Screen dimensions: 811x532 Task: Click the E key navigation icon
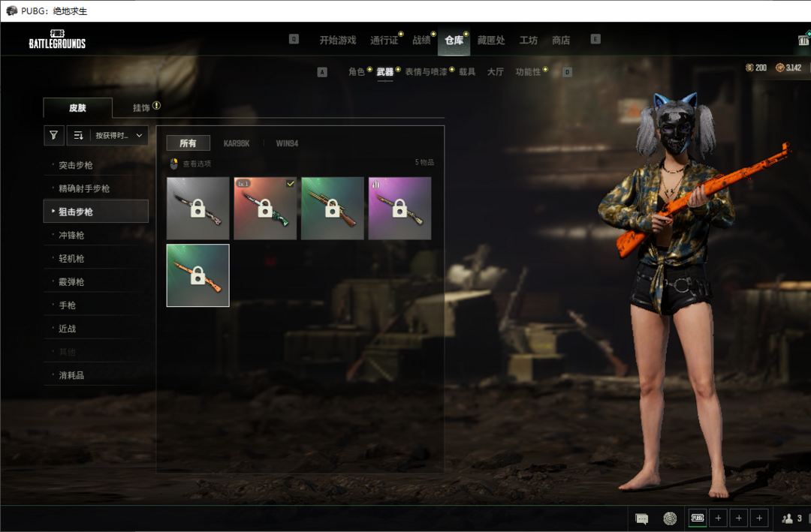(x=595, y=39)
